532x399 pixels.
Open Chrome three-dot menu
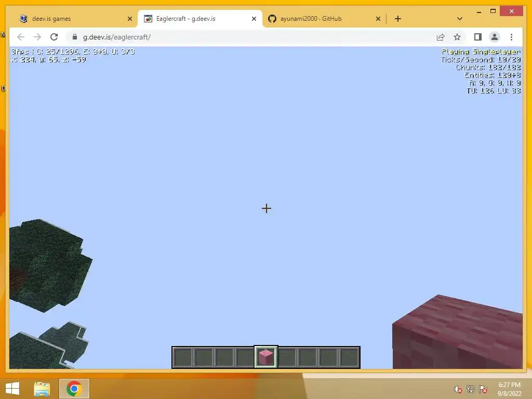511,37
